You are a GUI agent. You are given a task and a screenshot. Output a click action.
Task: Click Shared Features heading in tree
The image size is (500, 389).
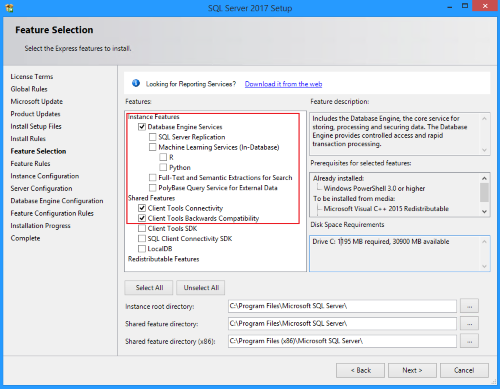click(152, 198)
